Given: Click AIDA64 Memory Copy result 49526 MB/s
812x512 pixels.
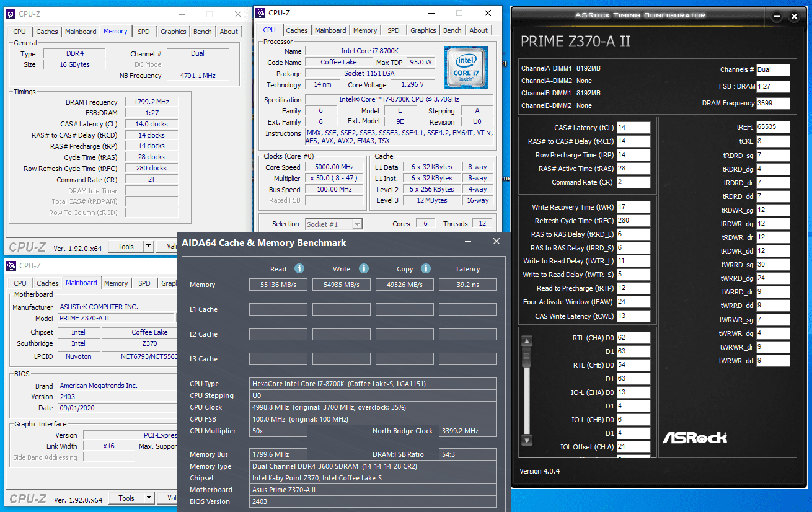Looking at the screenshot, I should click(x=405, y=285).
